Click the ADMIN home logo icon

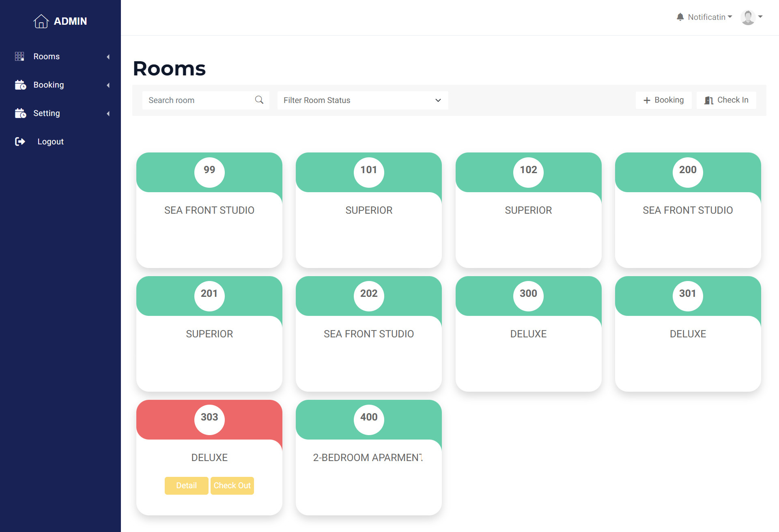pyautogui.click(x=41, y=21)
